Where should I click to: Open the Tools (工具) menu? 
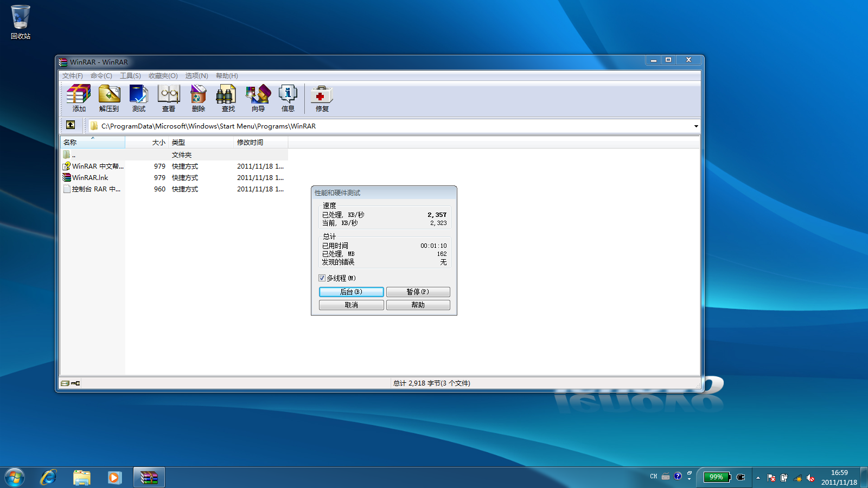point(130,76)
